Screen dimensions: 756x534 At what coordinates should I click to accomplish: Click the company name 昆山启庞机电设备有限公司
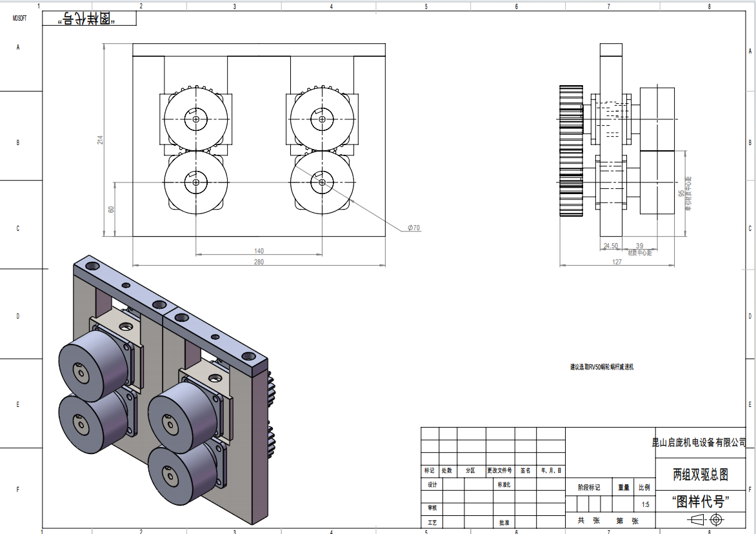(x=699, y=442)
